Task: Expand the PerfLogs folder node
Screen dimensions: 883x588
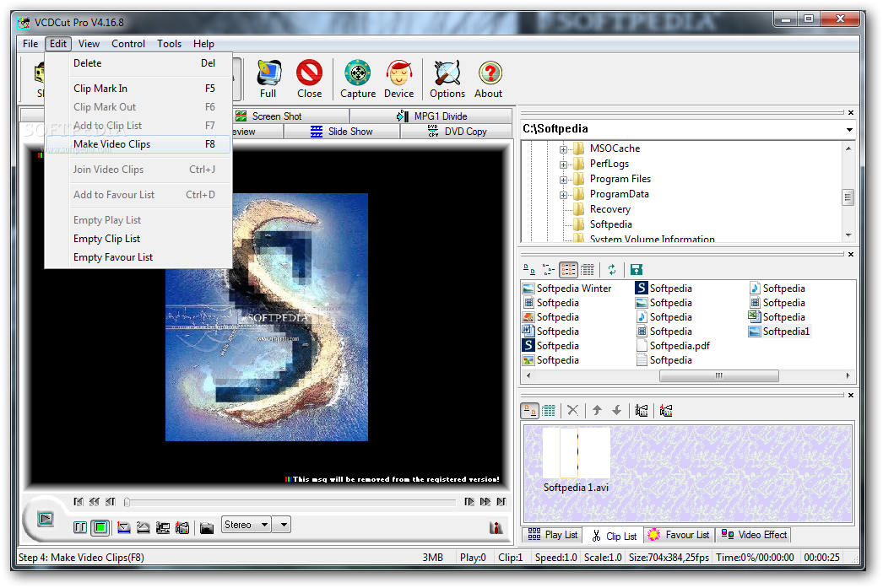Action: (x=563, y=165)
